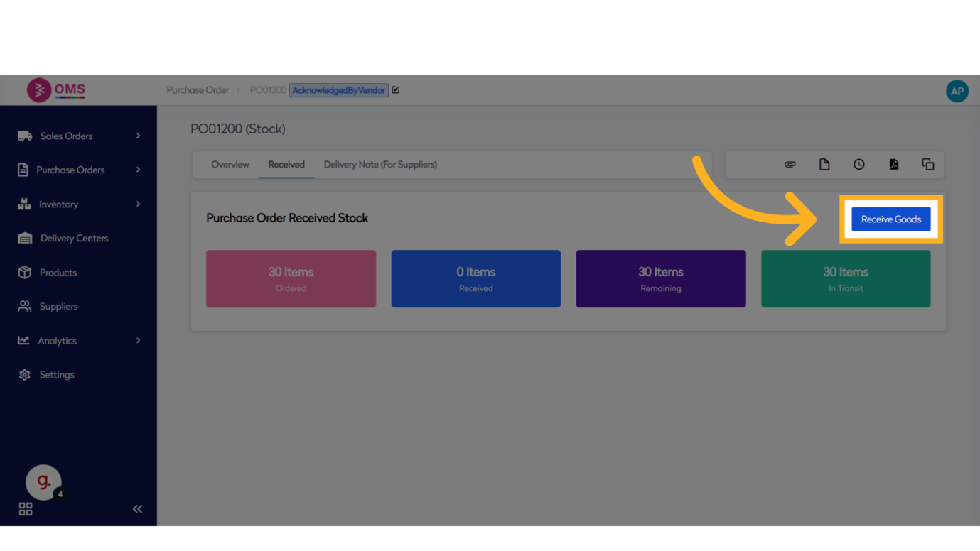
Task: Open the AP user avatar
Action: tap(957, 91)
